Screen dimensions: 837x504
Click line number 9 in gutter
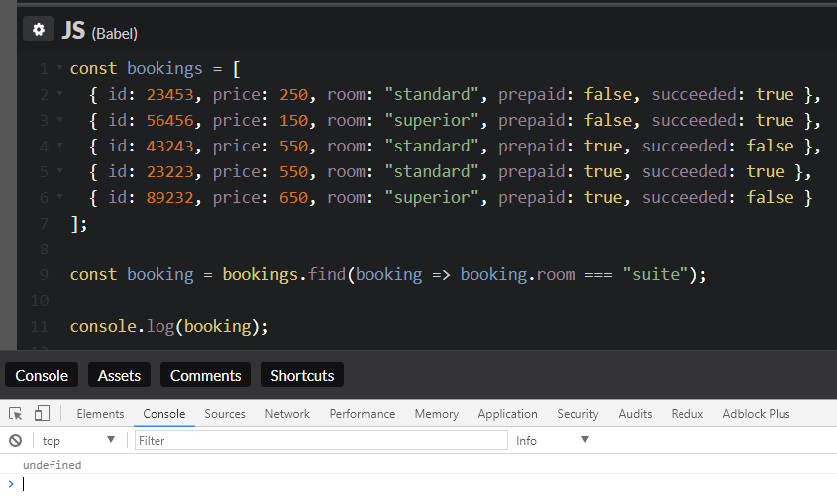click(x=44, y=274)
